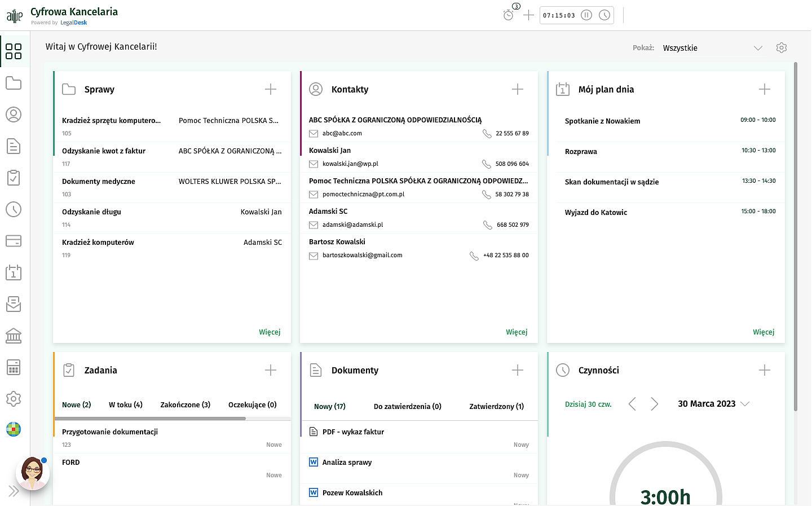Click the tasks horizontal scrollbar

click(x=150, y=419)
